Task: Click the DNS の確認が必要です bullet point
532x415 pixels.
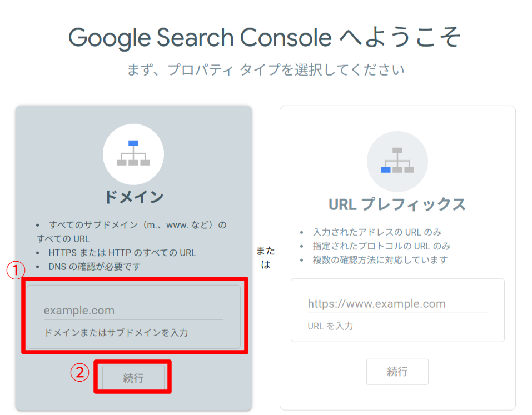Action: pos(95,266)
